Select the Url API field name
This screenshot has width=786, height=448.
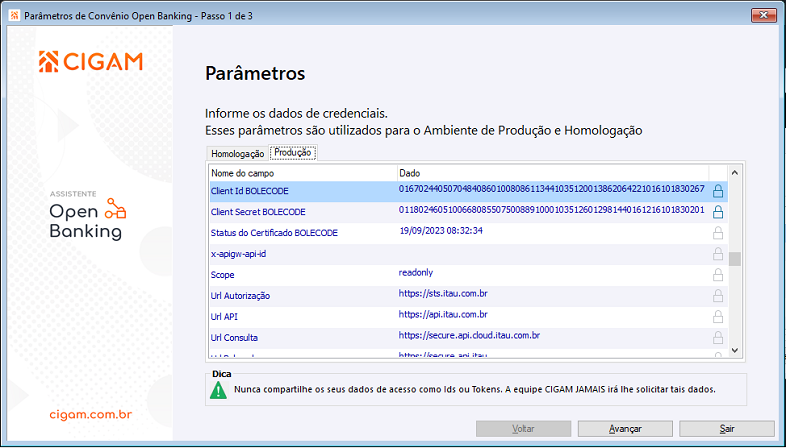(224, 317)
